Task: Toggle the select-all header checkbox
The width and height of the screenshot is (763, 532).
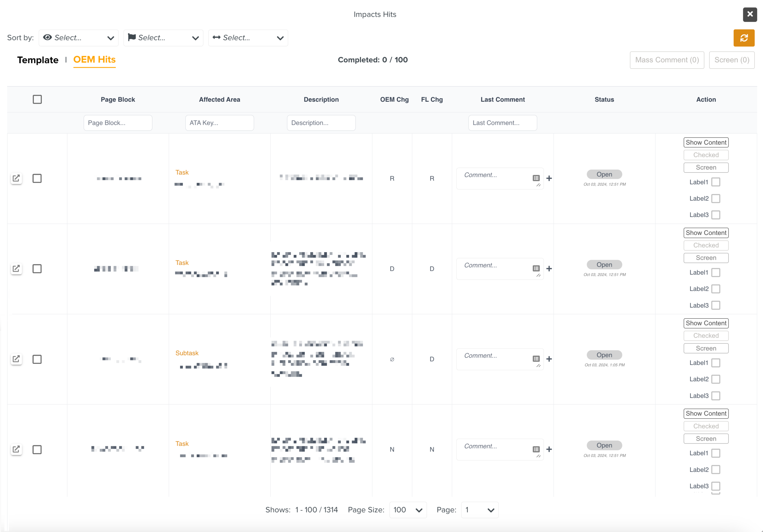Action: (x=37, y=100)
